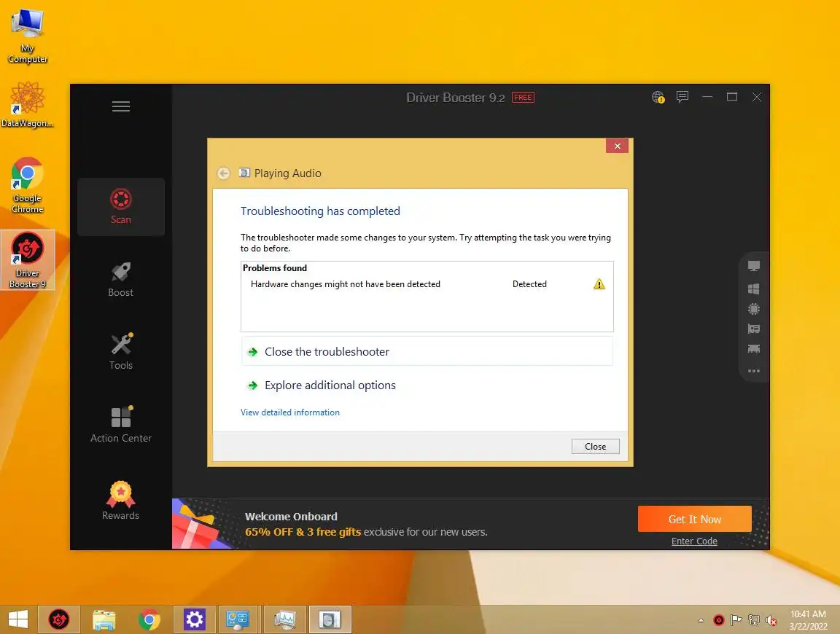The image size is (840, 634).
Task: Show hidden system tray icons arrow
Action: (701, 620)
